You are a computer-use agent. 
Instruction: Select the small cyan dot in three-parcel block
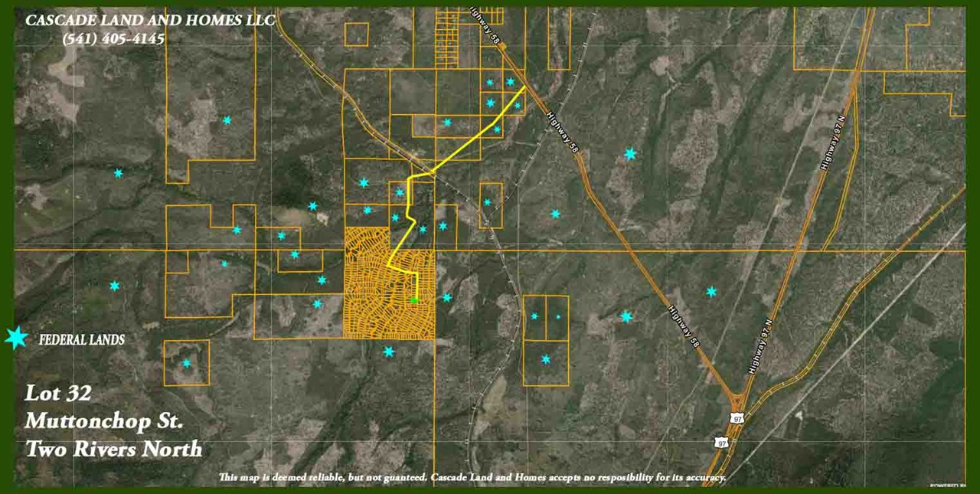(x=558, y=316)
